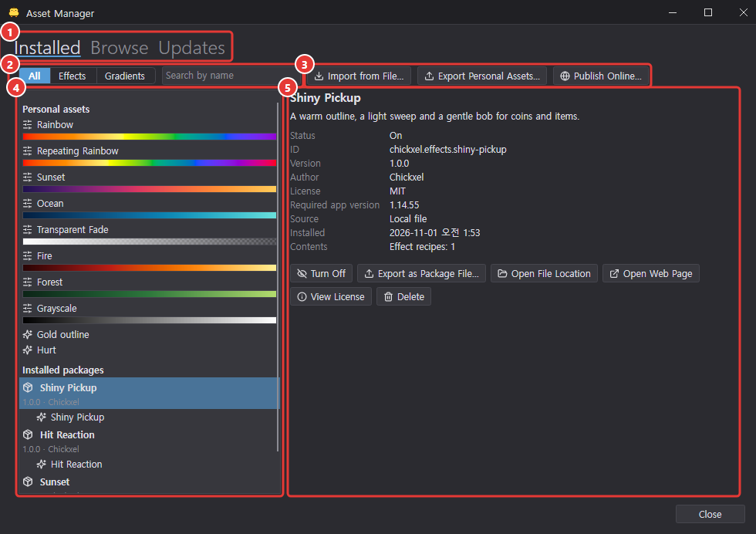
Task: Click the effect sparkle icon next to Gold outline
Action: pyautogui.click(x=28, y=334)
